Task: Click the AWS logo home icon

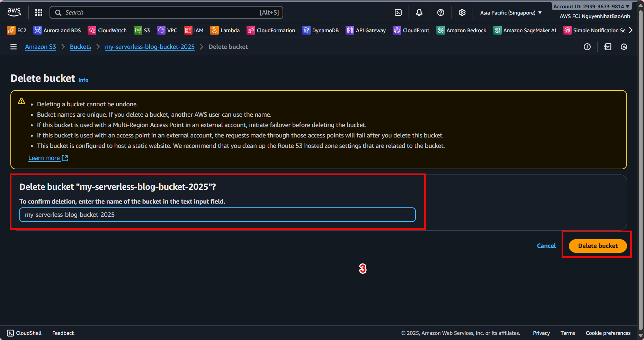Action: (14, 12)
